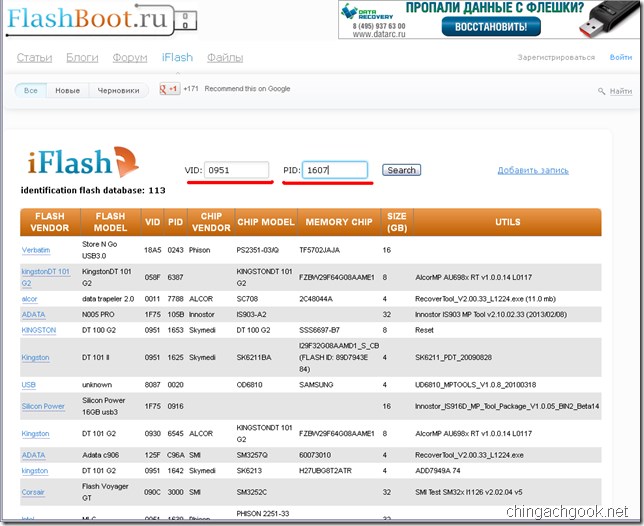Click the FlashBoot.ru logo
Image resolution: width=644 pixels, height=526 pixels.
pyautogui.click(x=102, y=19)
